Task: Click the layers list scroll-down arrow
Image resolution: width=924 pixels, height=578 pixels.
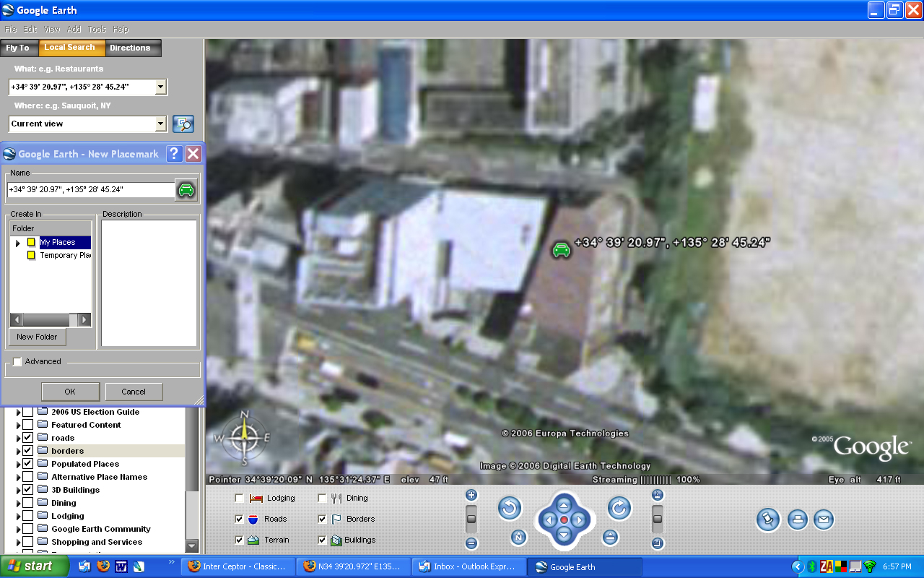Action: coord(192,546)
